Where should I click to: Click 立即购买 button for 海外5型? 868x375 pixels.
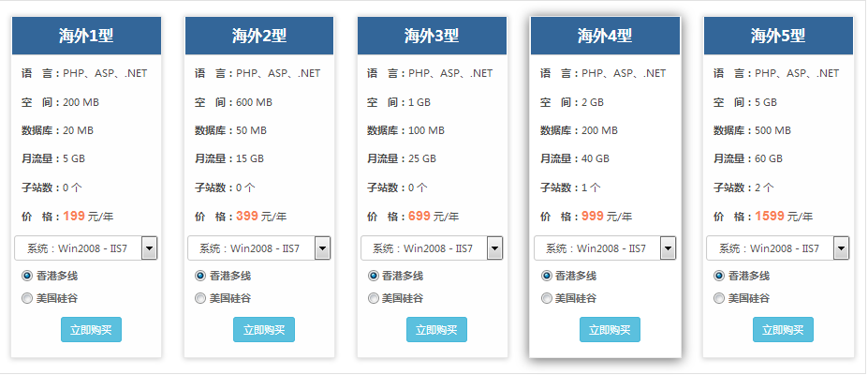pos(783,330)
